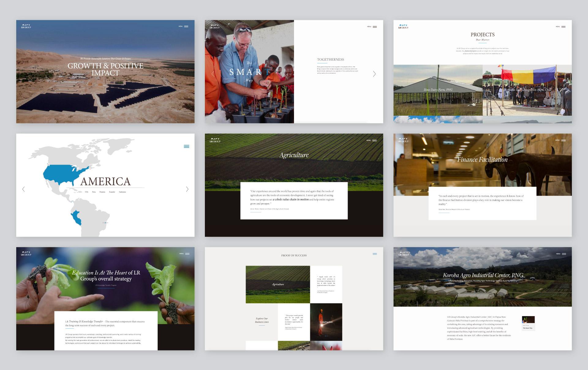Open the Ilimo Dairy Farm, PNG project tile
Viewport: 588px width, 370px height.
(x=438, y=90)
